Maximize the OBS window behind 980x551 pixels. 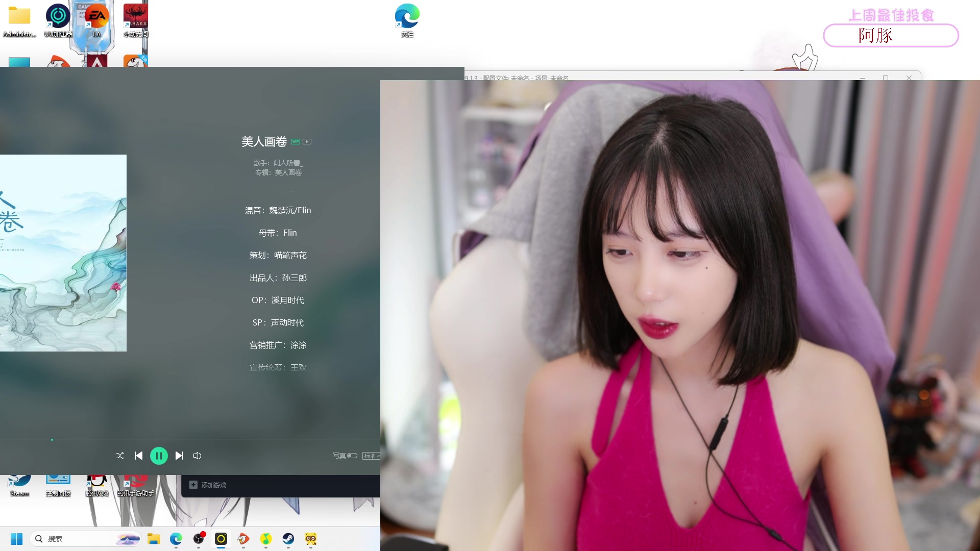point(886,78)
